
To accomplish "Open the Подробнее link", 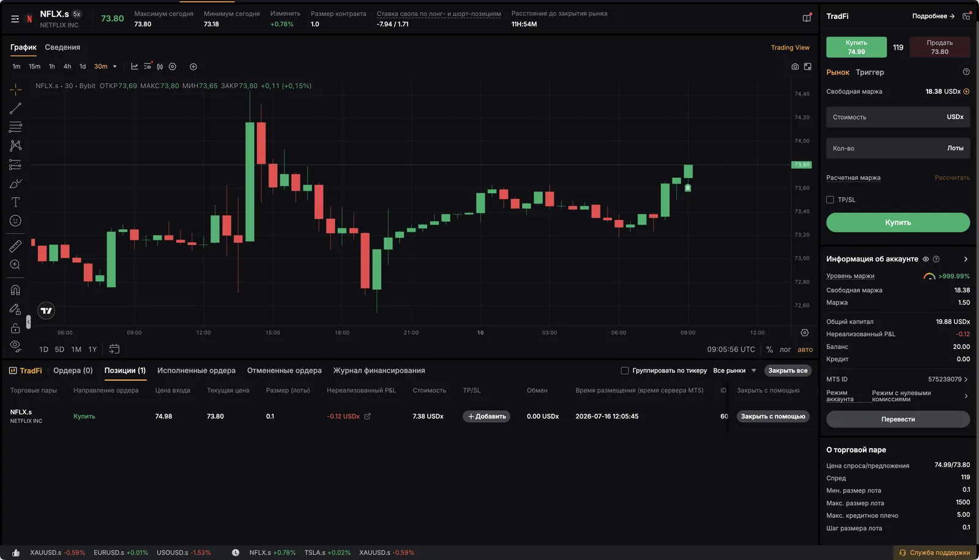I will click(933, 16).
